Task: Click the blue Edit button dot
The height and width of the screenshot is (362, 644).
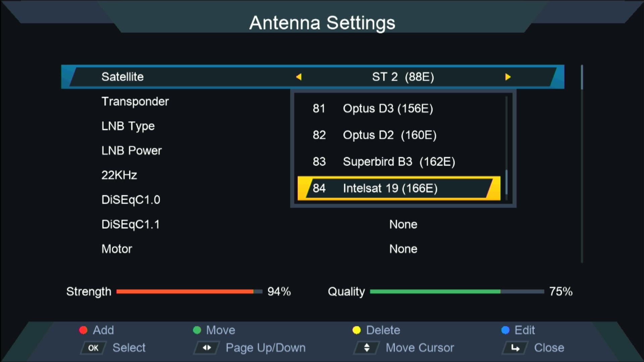Action: (x=505, y=330)
